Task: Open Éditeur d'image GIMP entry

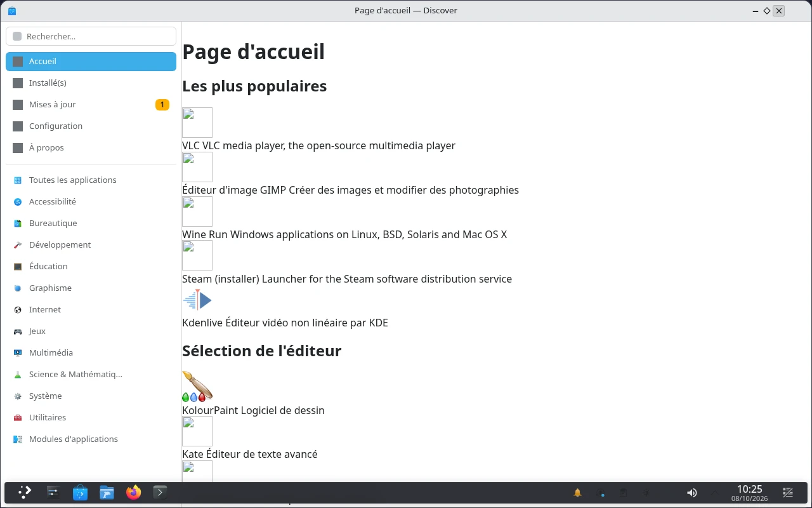Action: click(x=350, y=190)
